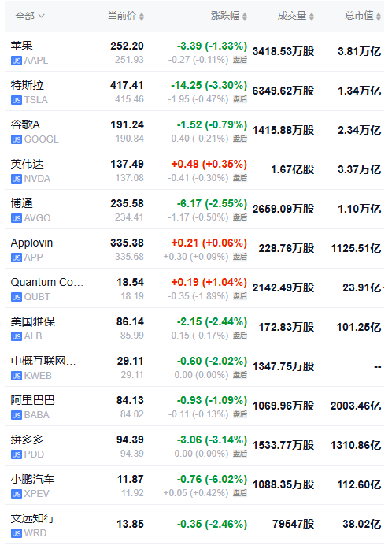The height and width of the screenshot is (549, 392).
Task: Open Applovin stock row
Action: [194, 249]
